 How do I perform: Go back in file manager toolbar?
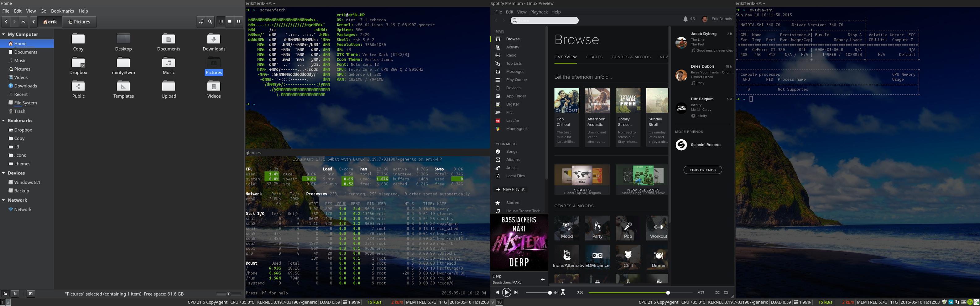click(x=6, y=22)
